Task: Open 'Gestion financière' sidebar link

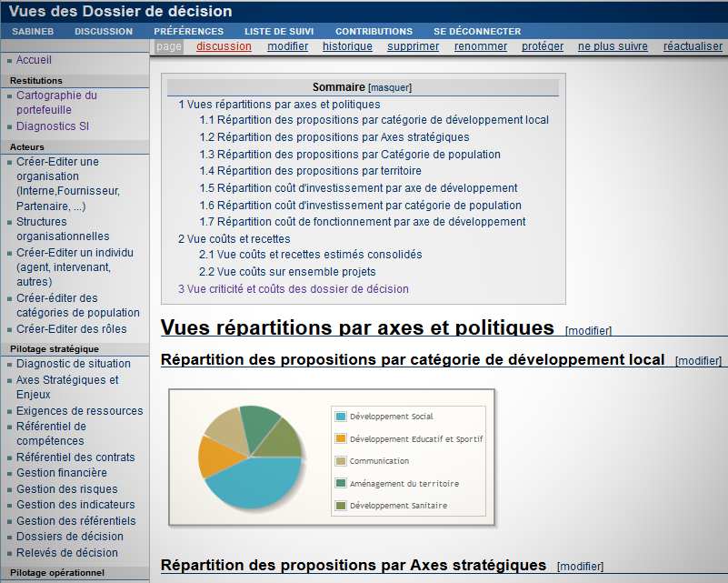Action: 62,473
